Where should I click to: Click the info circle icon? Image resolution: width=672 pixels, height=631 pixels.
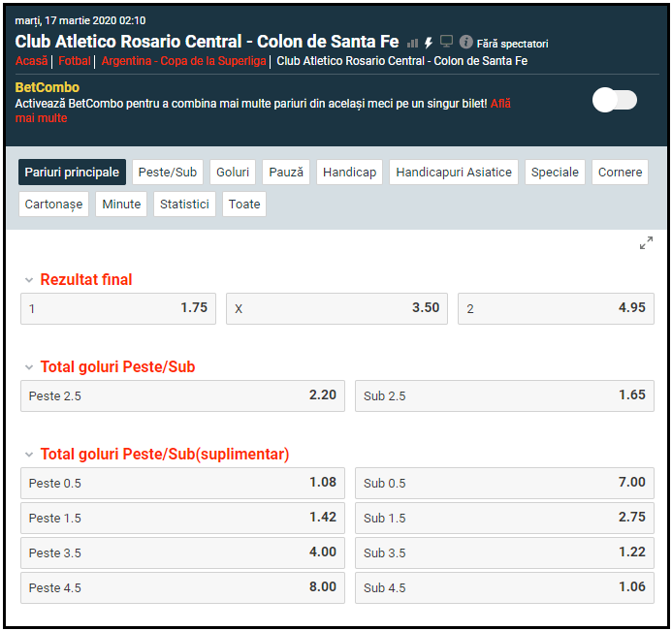pos(465,43)
